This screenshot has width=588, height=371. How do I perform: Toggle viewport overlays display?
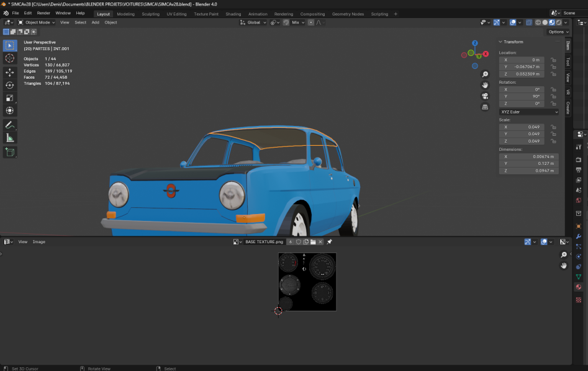(513, 22)
